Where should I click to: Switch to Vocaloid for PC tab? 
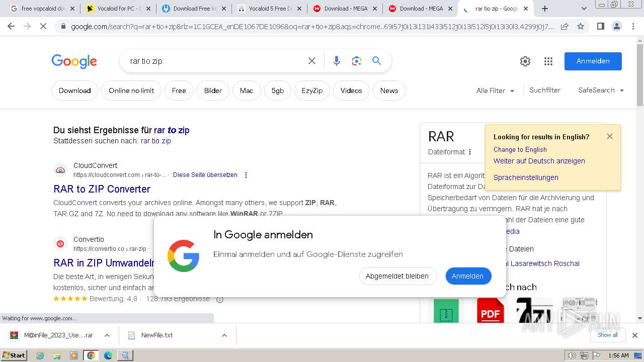point(118,9)
